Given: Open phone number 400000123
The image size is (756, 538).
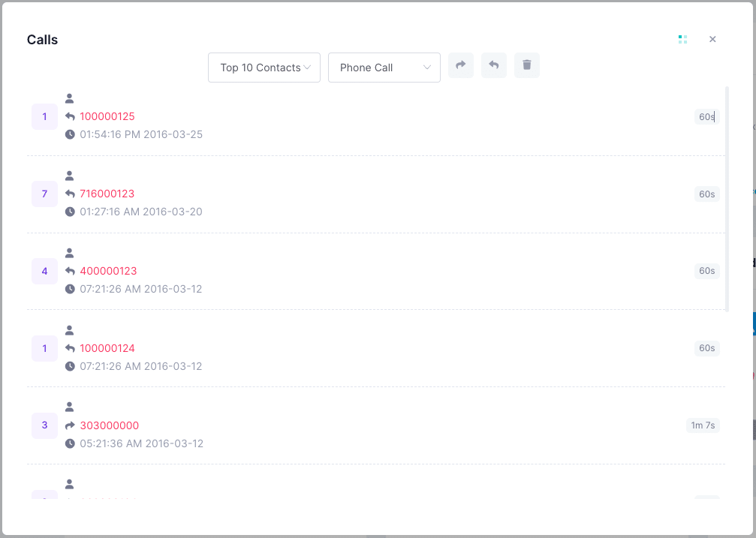Looking at the screenshot, I should 108,271.
